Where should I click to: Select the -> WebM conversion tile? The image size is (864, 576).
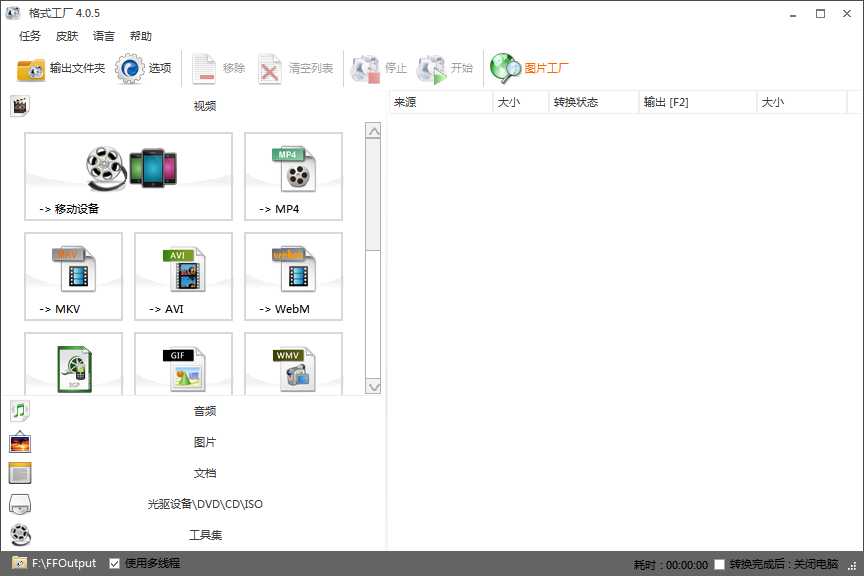293,276
